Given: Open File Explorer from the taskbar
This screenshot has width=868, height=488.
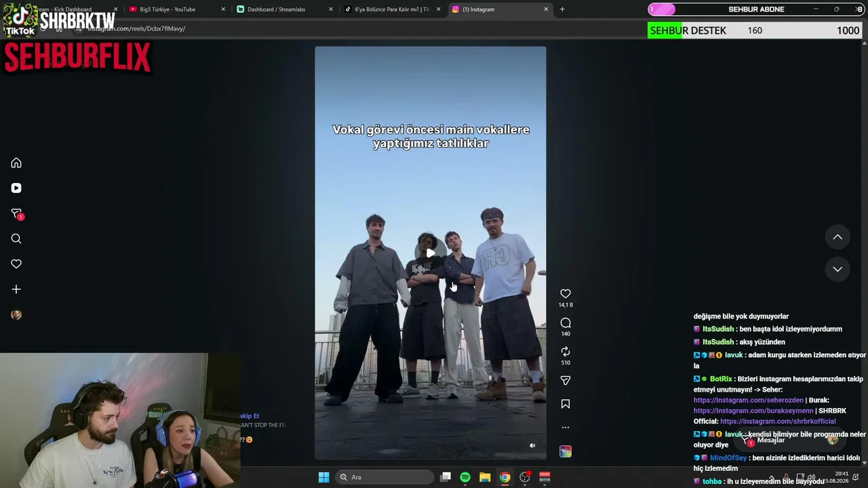Looking at the screenshot, I should (x=485, y=477).
